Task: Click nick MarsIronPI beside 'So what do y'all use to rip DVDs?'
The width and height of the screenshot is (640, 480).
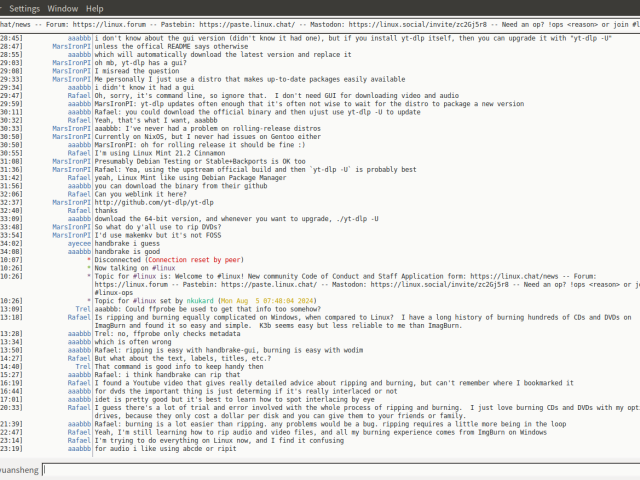Action: tap(71, 227)
